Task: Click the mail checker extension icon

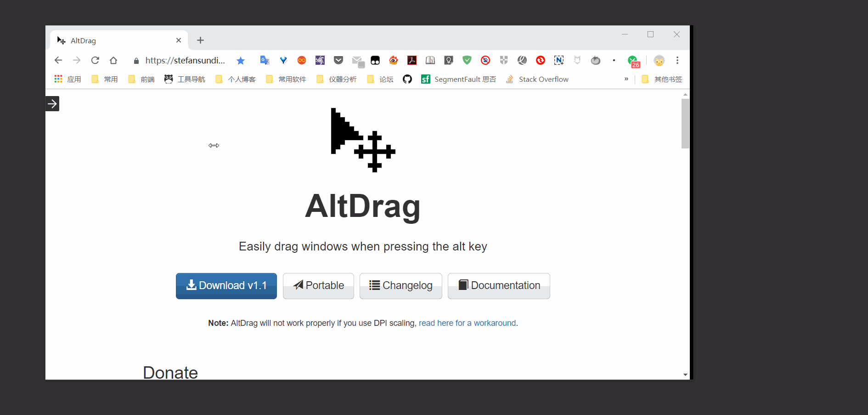Action: pos(358,61)
